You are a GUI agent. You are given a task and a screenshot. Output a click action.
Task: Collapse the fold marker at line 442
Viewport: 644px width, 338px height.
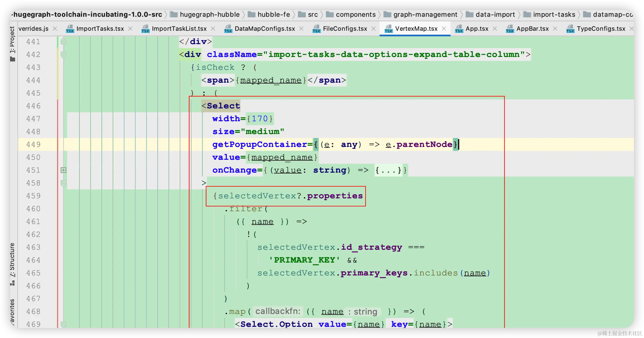tap(63, 54)
